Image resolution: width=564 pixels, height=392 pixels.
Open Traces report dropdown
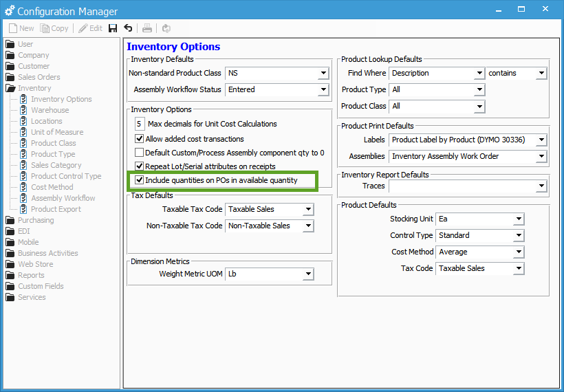(541, 186)
